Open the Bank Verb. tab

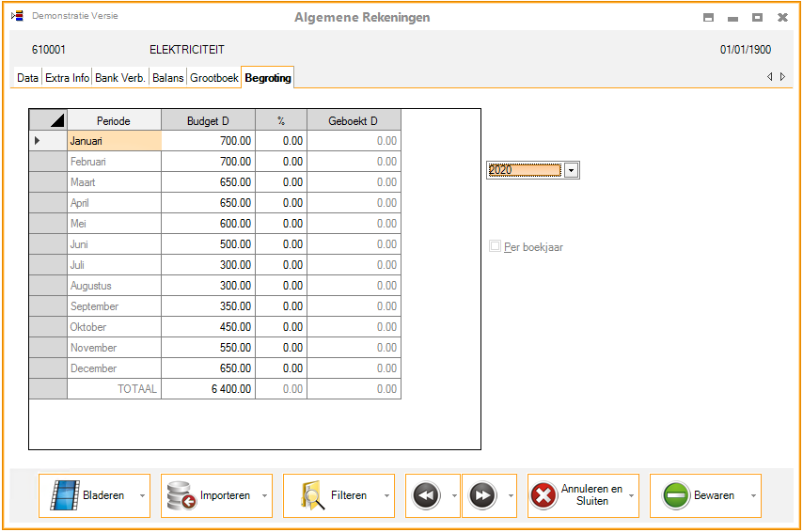tap(119, 78)
